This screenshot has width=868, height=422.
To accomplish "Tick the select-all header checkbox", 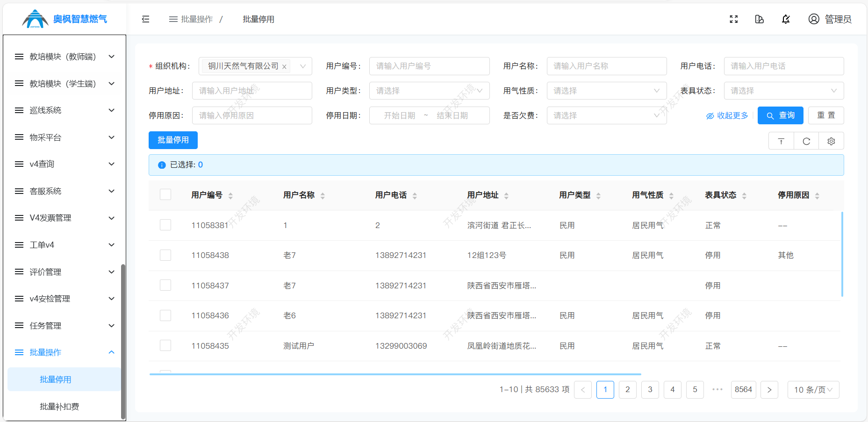I will (165, 194).
